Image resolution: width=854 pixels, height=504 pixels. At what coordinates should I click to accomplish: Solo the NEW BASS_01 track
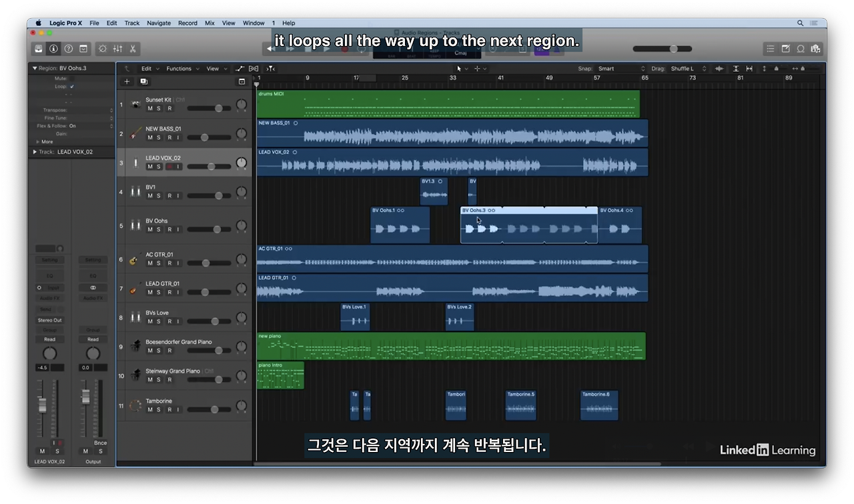pos(159,137)
